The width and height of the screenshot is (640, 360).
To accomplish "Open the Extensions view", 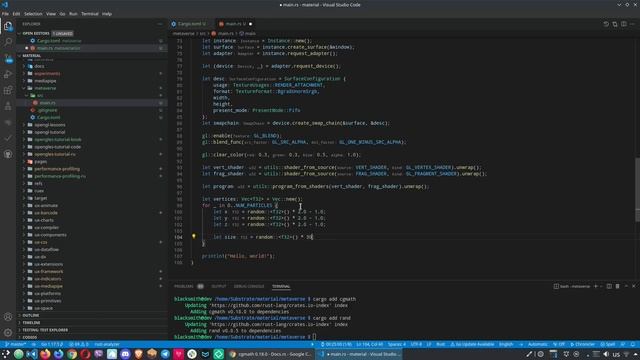I will point(8,90).
